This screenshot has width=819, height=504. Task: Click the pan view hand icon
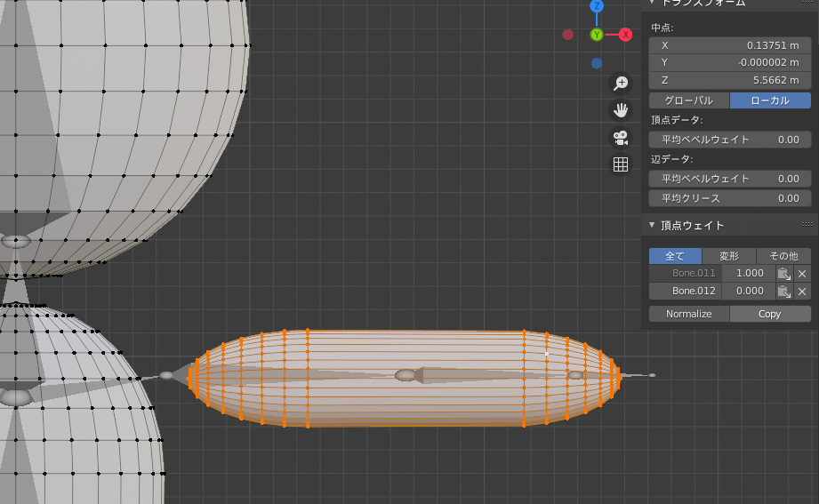pyautogui.click(x=621, y=111)
